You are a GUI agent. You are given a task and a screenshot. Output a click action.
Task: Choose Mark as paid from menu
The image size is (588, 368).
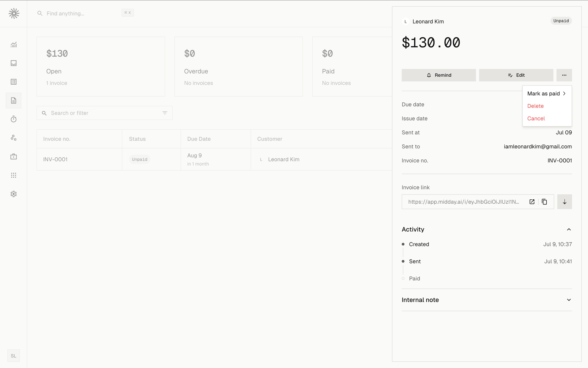point(547,94)
